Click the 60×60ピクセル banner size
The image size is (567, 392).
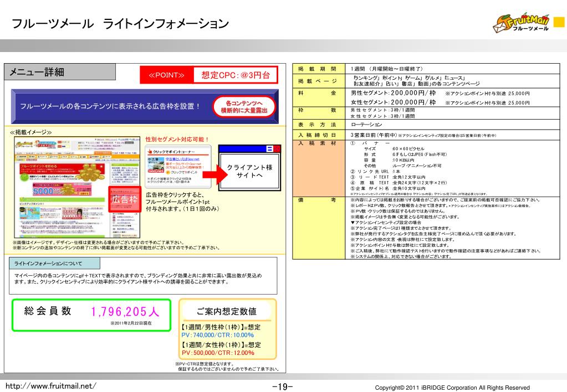coord(408,148)
